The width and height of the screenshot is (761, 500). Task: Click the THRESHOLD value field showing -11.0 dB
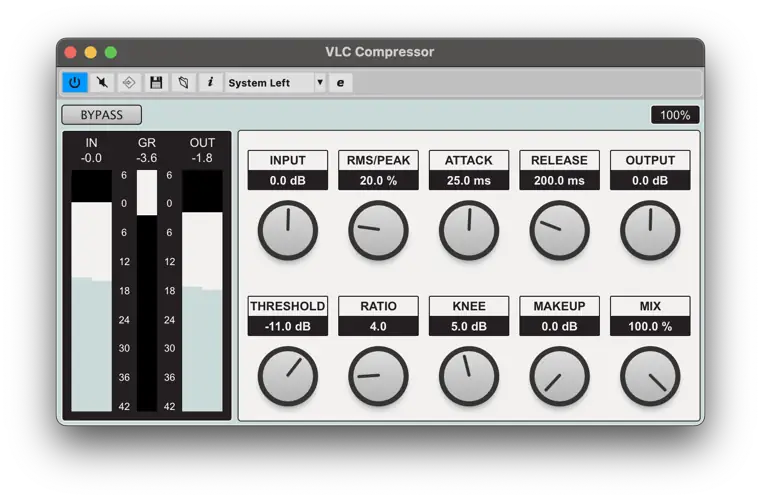click(x=288, y=326)
